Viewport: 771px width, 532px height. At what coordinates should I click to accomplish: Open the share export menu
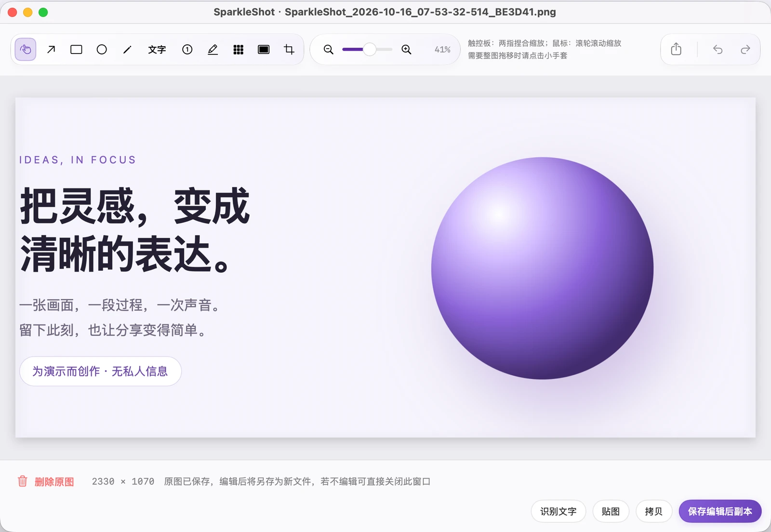(676, 49)
